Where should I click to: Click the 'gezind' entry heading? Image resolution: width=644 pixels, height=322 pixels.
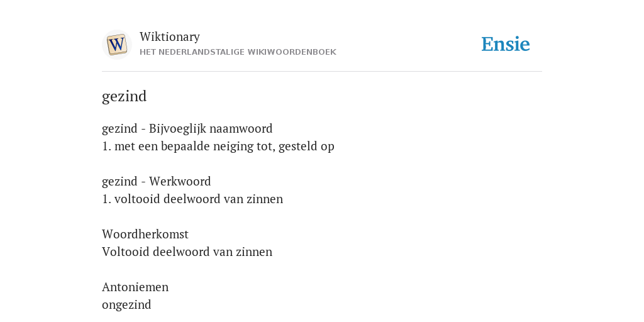click(x=124, y=96)
